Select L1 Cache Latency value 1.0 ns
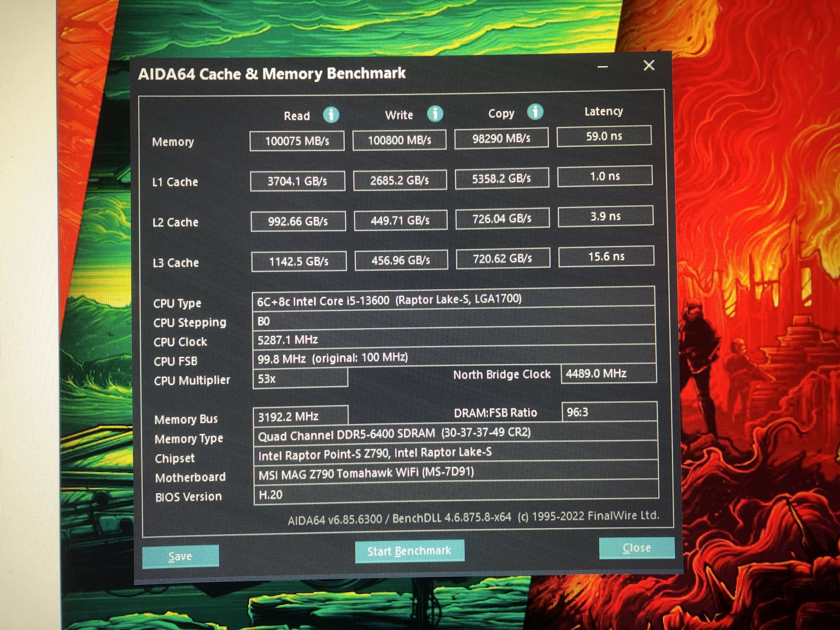 [x=605, y=176]
